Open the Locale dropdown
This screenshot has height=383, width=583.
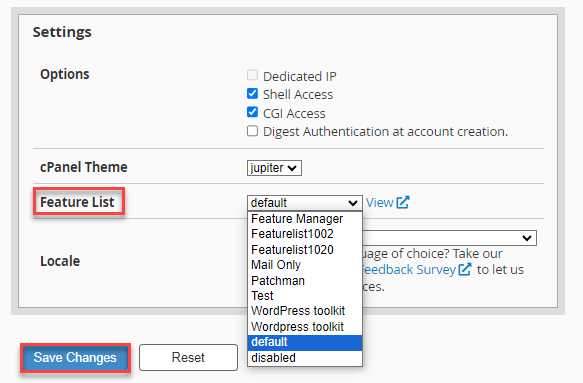[450, 238]
